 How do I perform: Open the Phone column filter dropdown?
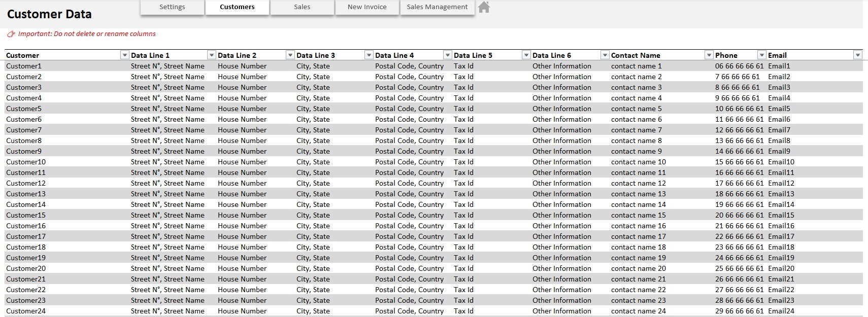click(x=762, y=55)
